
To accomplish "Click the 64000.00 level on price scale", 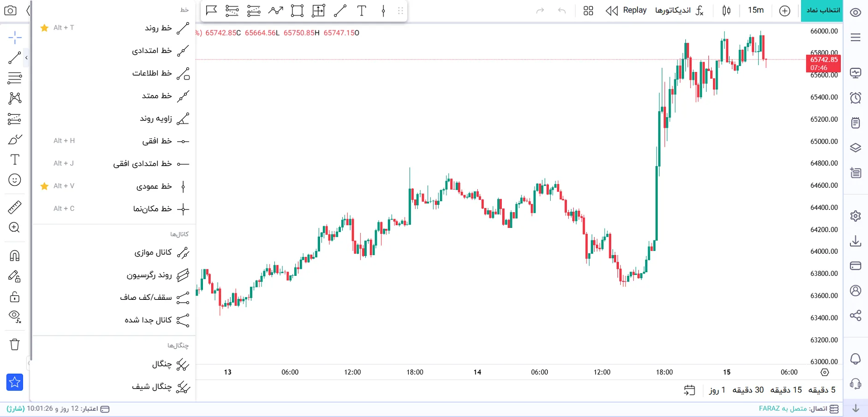I will (x=824, y=251).
